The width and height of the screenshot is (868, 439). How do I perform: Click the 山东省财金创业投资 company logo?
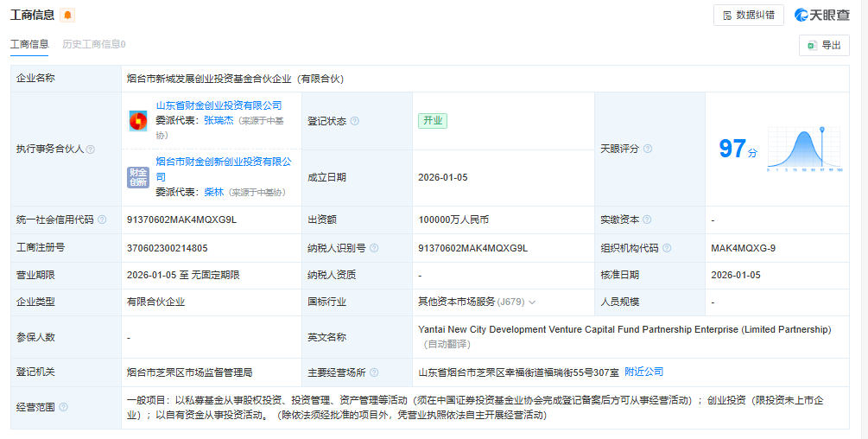tap(137, 121)
